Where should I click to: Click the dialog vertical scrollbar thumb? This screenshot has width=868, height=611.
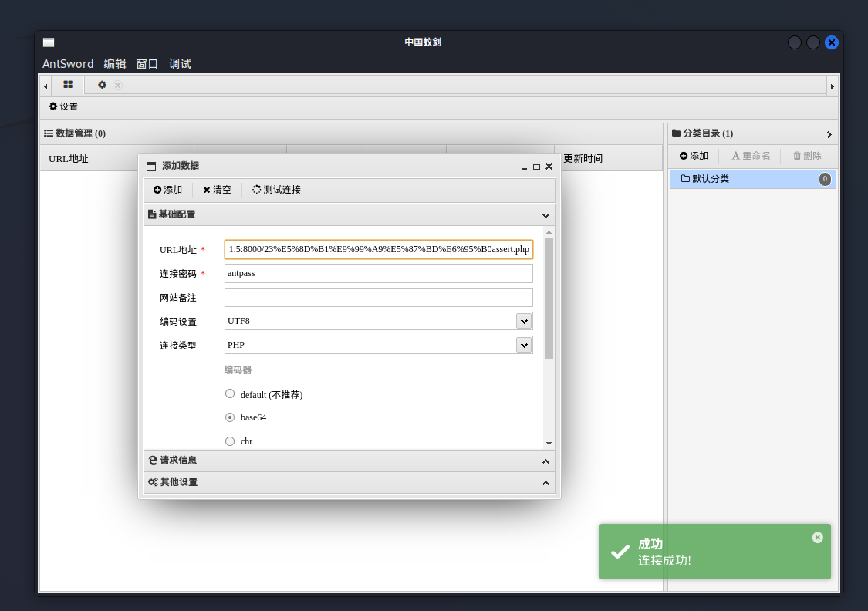click(549, 299)
